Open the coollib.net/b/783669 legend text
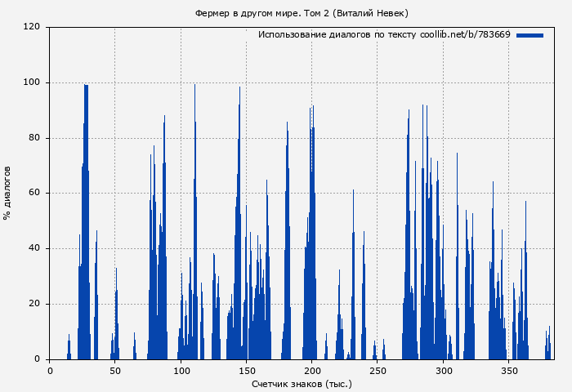 pos(384,35)
